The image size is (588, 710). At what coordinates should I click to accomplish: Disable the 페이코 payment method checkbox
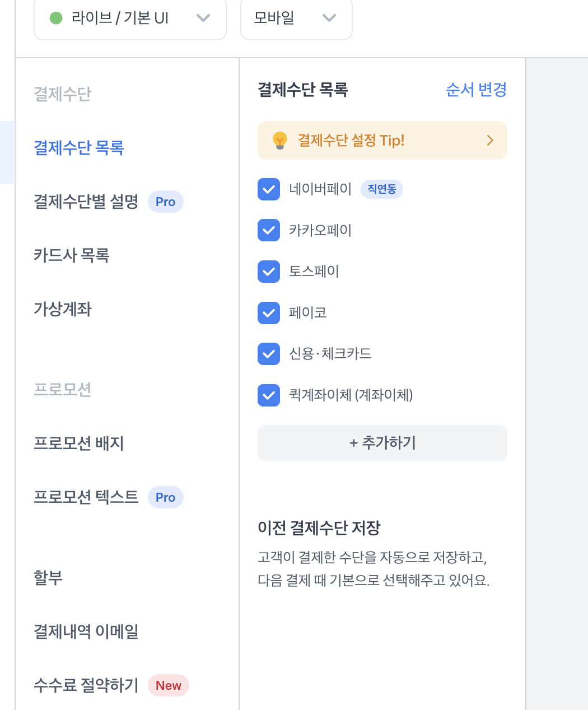[x=269, y=312]
